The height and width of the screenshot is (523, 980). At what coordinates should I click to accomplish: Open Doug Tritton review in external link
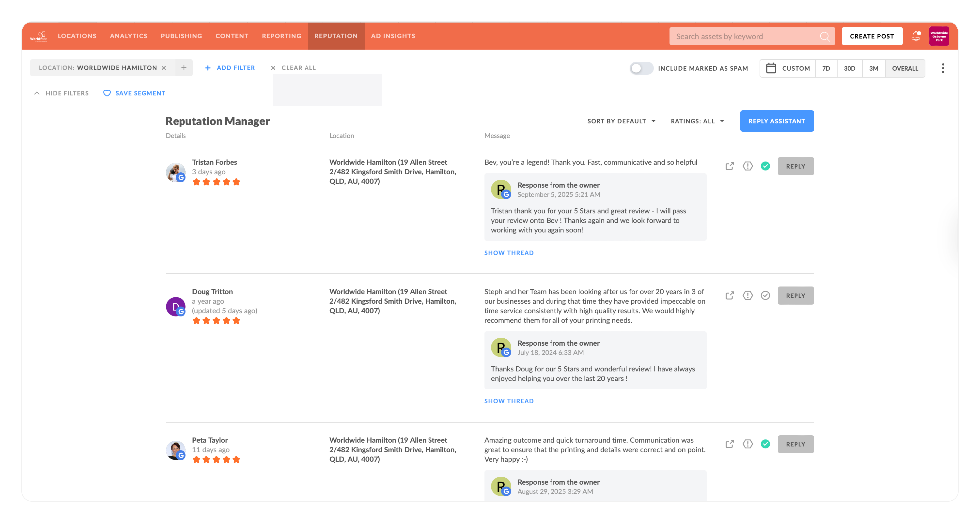(x=729, y=296)
